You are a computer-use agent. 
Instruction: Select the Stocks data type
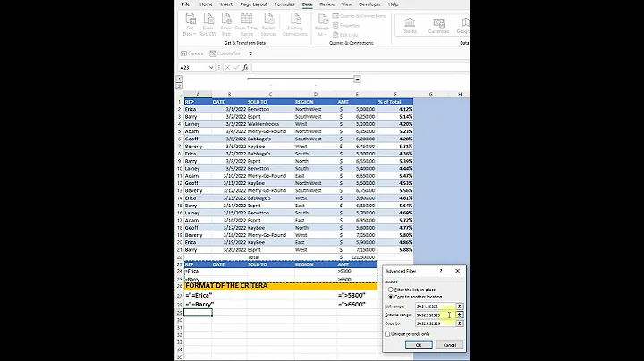410,25
